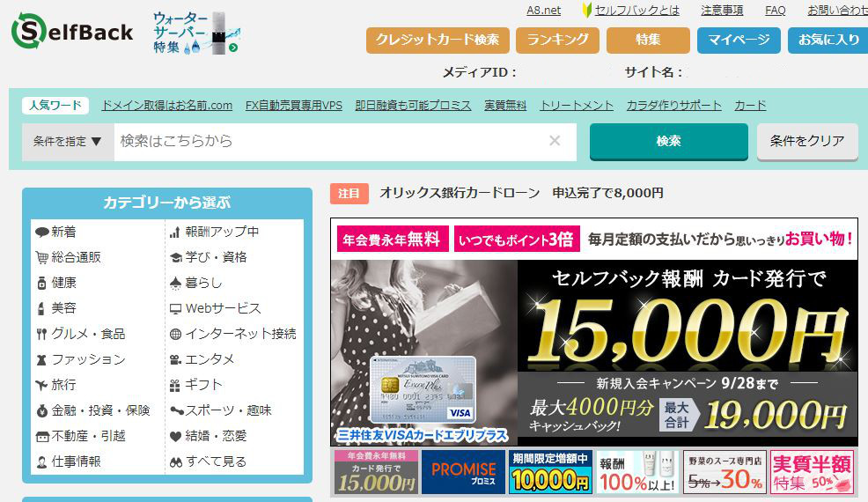Click fork and knife icon beside グルメ・食品
This screenshot has width=868, height=502.
(x=41, y=334)
